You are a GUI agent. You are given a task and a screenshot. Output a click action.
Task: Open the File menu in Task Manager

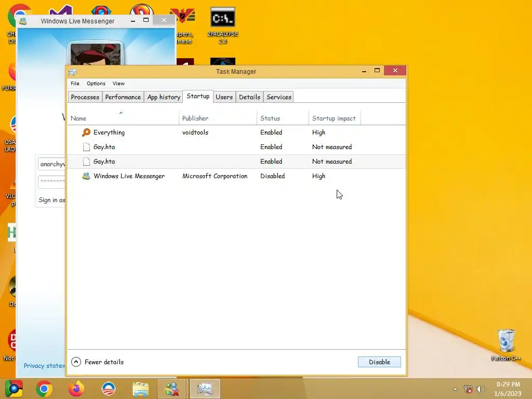pos(75,84)
